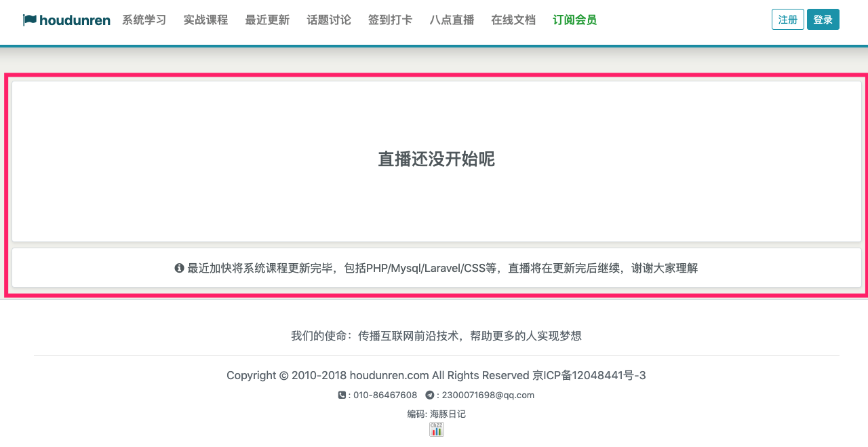Open 签到打卡 page
Viewport: 868px width, 447px height.
(390, 20)
